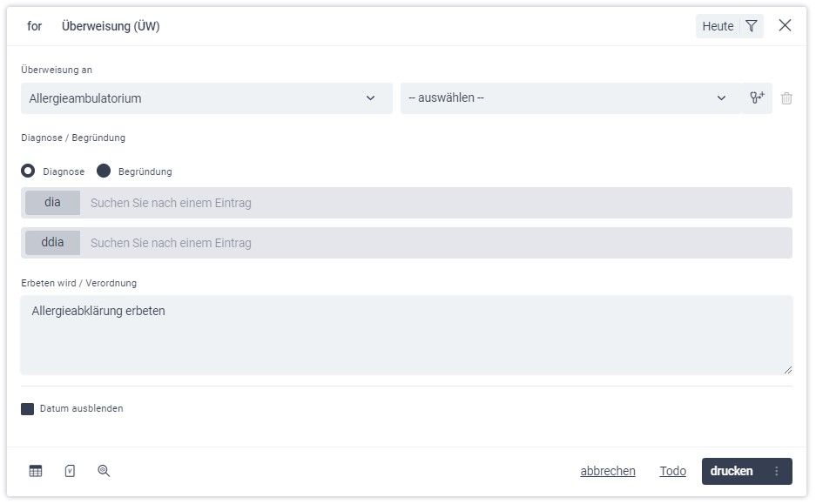Open the magnifier preview icon in footer
The width and height of the screenshot is (816, 504).
[x=104, y=471]
